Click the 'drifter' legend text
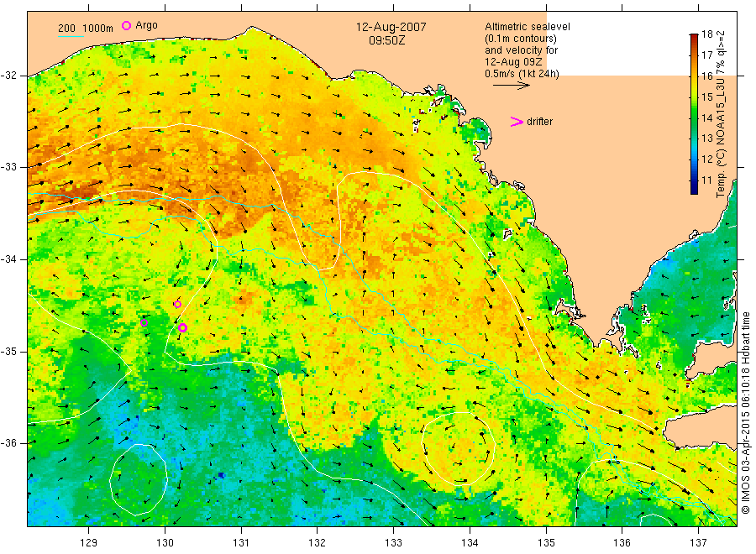 (x=539, y=122)
